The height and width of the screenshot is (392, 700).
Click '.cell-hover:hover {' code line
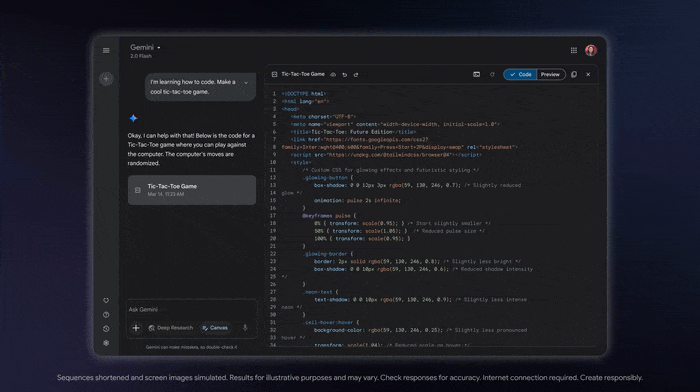pos(330,322)
